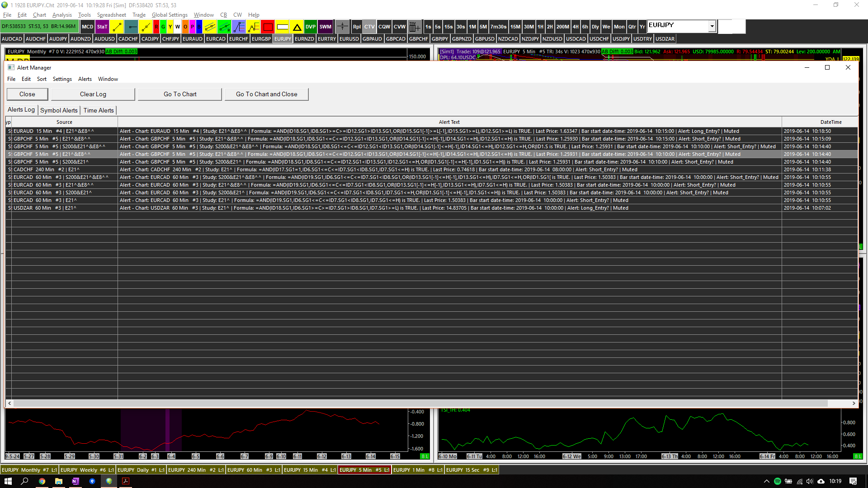Screen dimensions: 868x488
Task: Click the red R color button
Action: [x=156, y=27]
